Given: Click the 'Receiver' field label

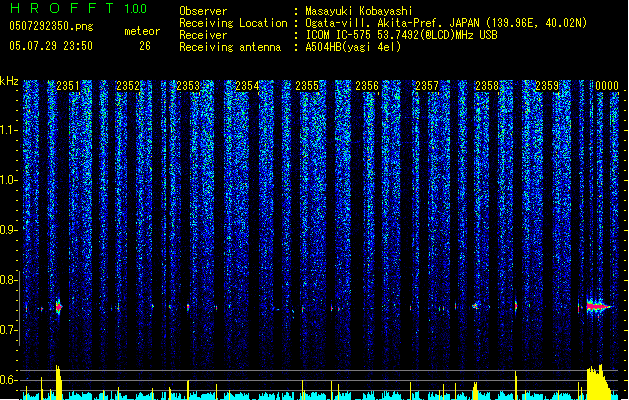Looking at the screenshot, I should coord(203,35).
